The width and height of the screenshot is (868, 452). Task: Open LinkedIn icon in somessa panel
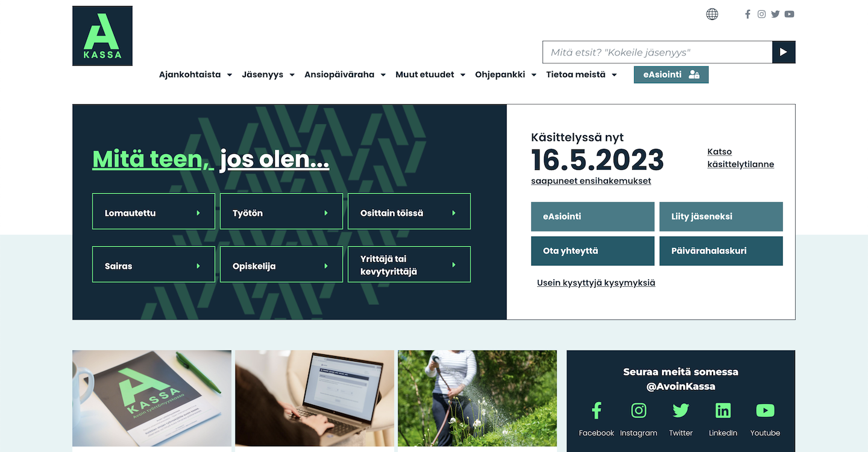point(723,410)
